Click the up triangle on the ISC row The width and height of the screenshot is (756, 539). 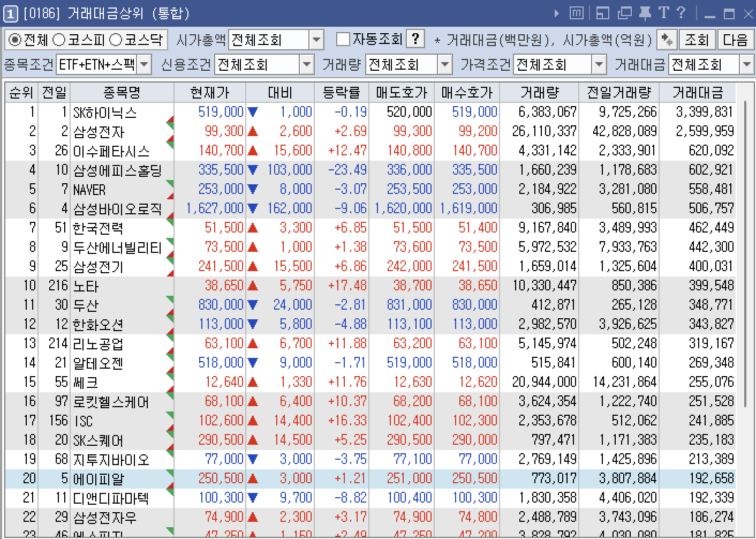pos(253,421)
